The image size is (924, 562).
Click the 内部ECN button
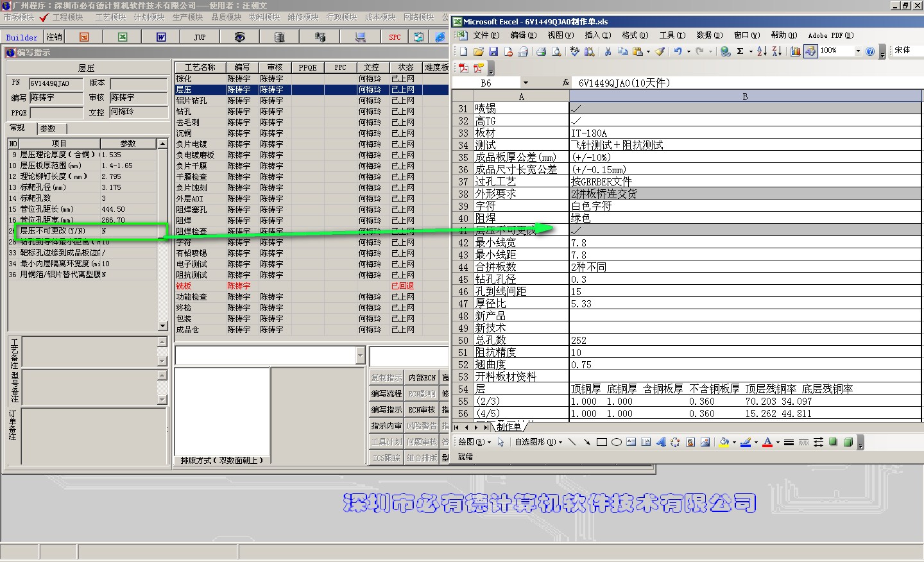(x=422, y=378)
